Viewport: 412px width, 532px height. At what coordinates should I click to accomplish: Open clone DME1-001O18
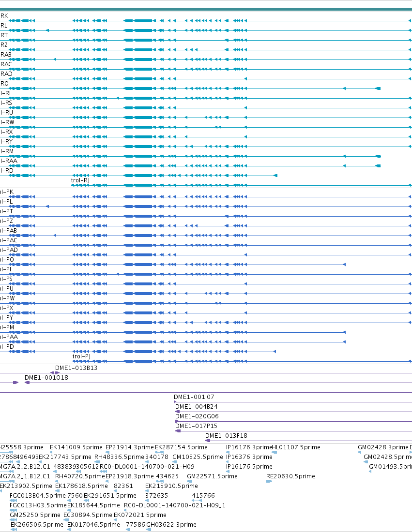[46, 378]
